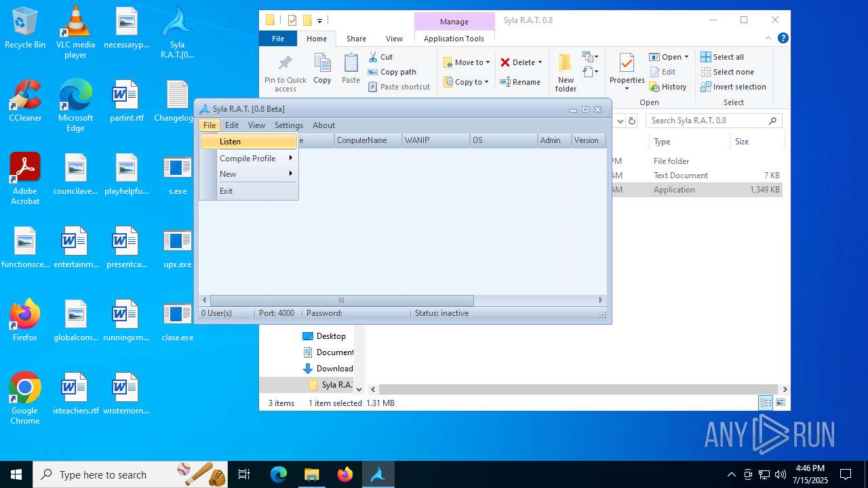Screen dimensions: 868x488
Task: Click the volume icon in system tray
Action: coord(781,474)
